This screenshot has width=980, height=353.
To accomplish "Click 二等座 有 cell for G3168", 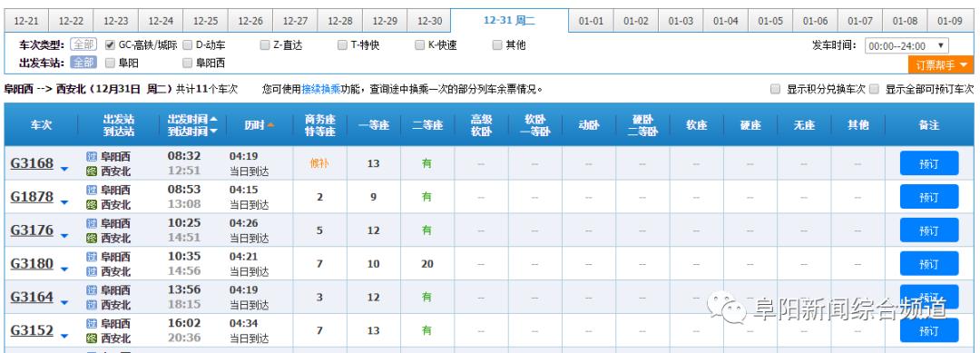I will pos(426,163).
